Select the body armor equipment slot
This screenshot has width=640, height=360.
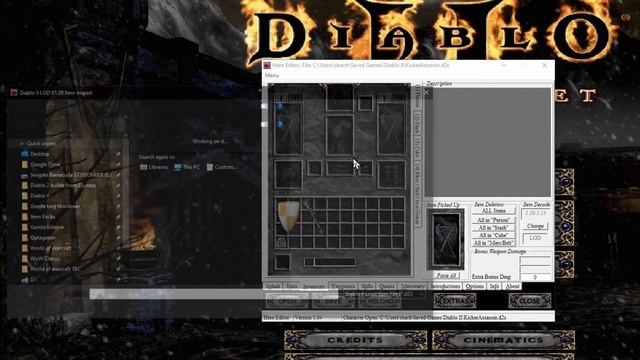(339, 135)
